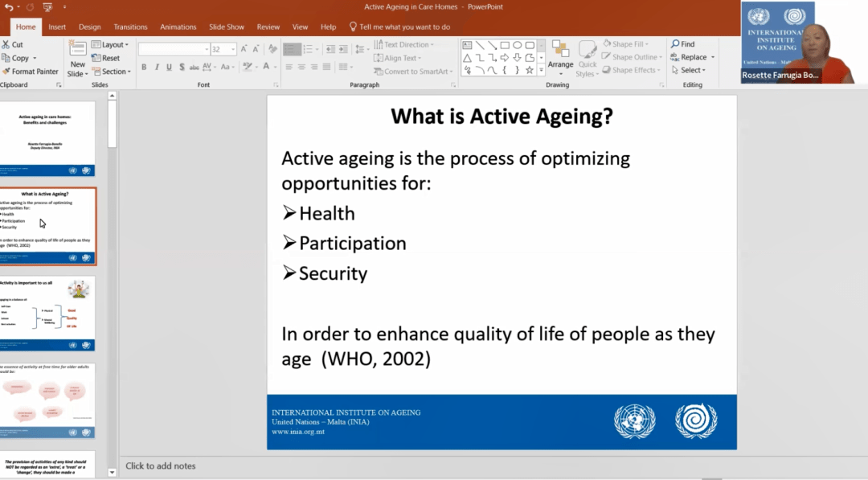Click 'Click to add notes' area
Screen dimensions: 868x480
click(x=161, y=466)
